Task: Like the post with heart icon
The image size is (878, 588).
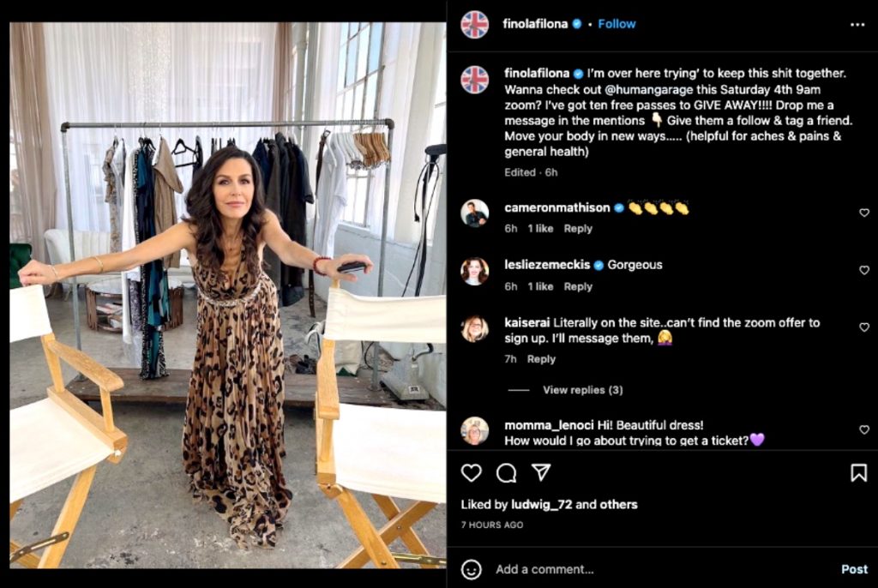Action: (x=472, y=472)
